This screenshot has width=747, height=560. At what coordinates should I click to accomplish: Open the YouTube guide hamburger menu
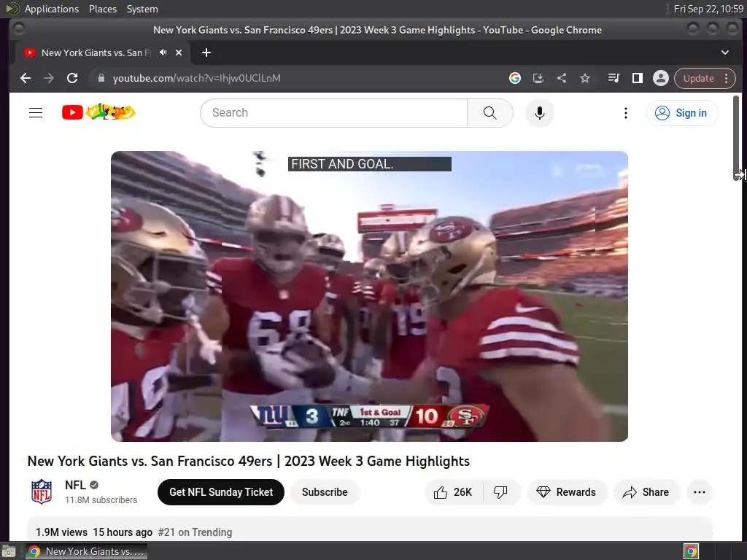(x=36, y=113)
